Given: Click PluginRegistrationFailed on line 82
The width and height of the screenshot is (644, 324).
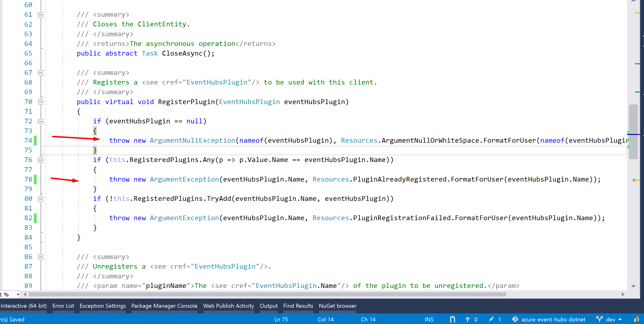Looking at the screenshot, I should (402, 218).
